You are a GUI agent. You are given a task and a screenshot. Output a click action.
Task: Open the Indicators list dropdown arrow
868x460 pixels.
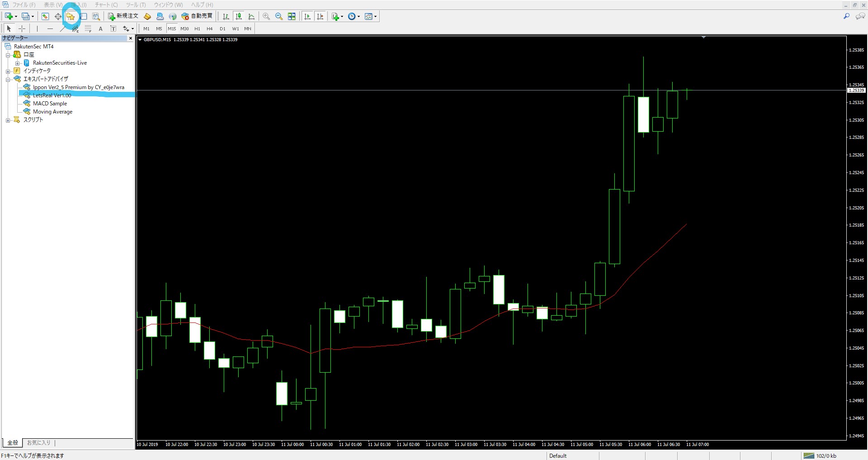click(x=342, y=16)
